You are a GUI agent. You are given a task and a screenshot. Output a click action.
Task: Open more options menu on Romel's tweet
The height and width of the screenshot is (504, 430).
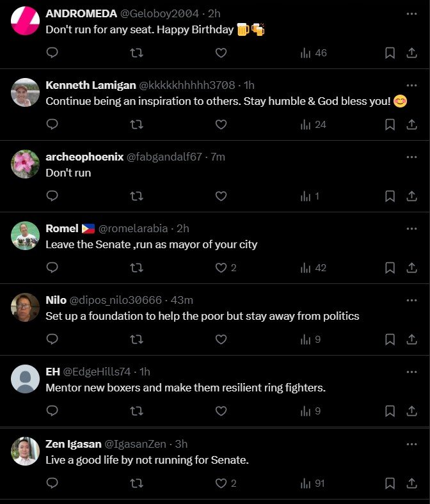point(411,228)
